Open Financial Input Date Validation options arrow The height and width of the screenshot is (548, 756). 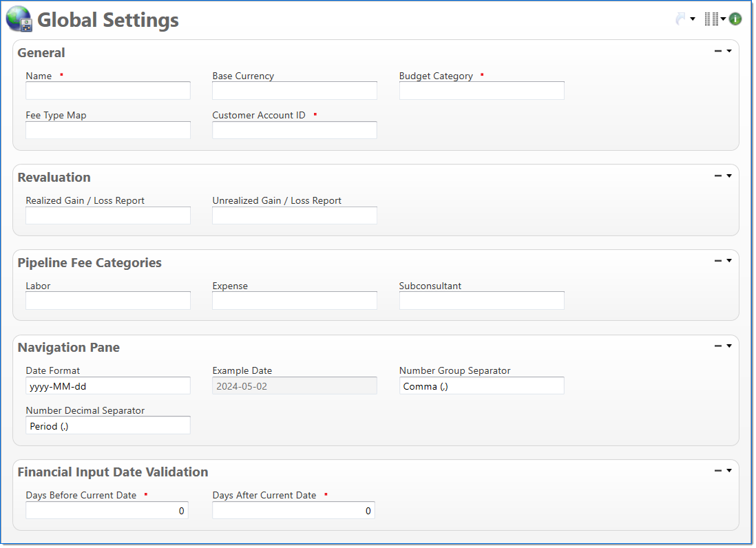coord(729,471)
